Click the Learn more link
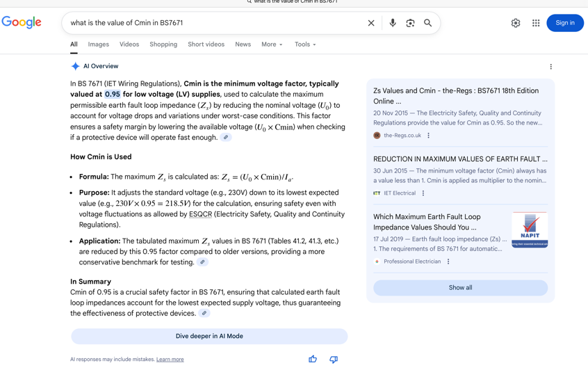588x370 pixels. (170, 360)
